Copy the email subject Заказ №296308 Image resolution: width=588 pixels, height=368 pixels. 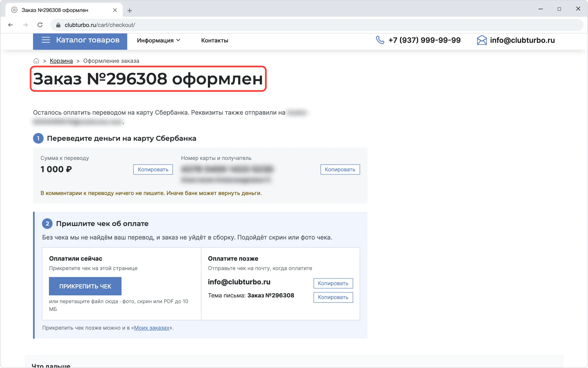pos(333,297)
